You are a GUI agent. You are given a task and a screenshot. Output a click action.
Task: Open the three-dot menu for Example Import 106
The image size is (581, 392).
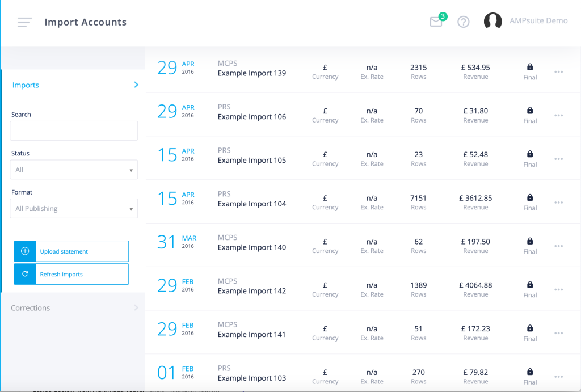click(558, 116)
